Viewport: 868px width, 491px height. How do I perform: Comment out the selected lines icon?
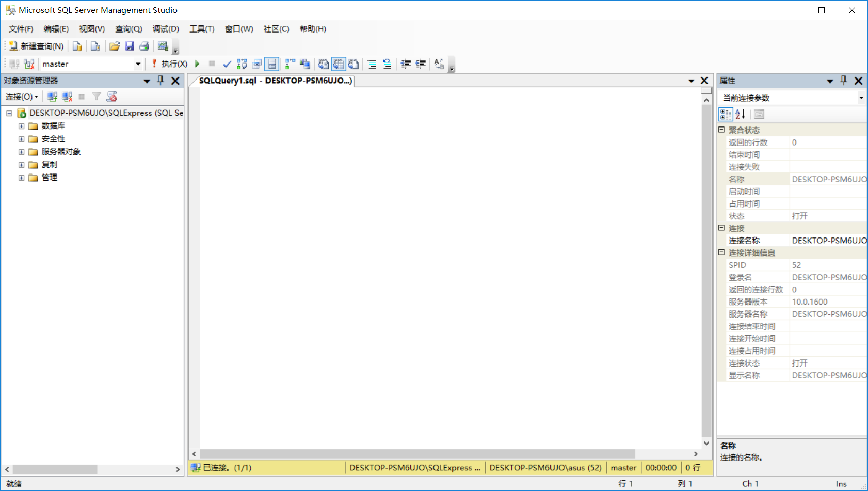[x=372, y=64]
